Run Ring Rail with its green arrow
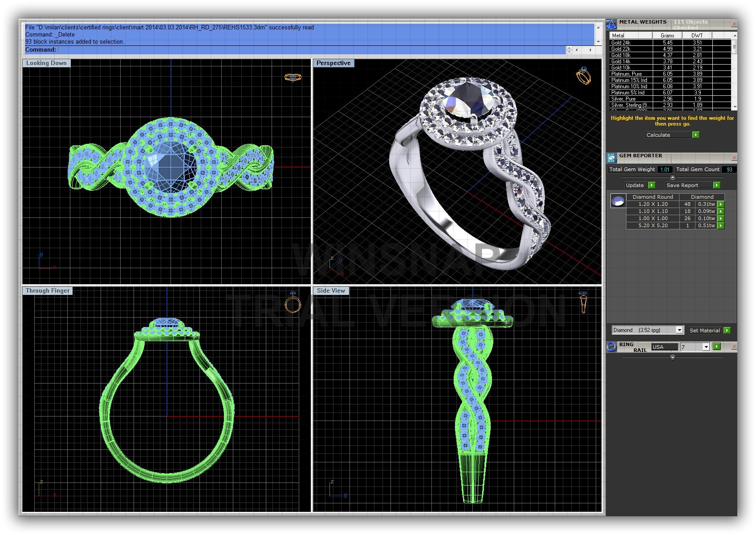Screen dimensions: 756x535 716,347
